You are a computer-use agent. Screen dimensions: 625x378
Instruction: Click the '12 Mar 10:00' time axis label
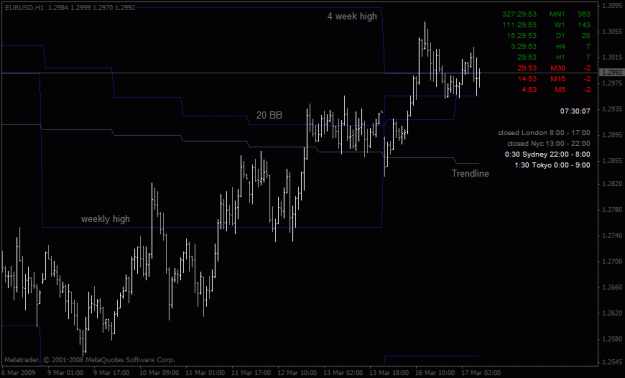(x=298, y=373)
